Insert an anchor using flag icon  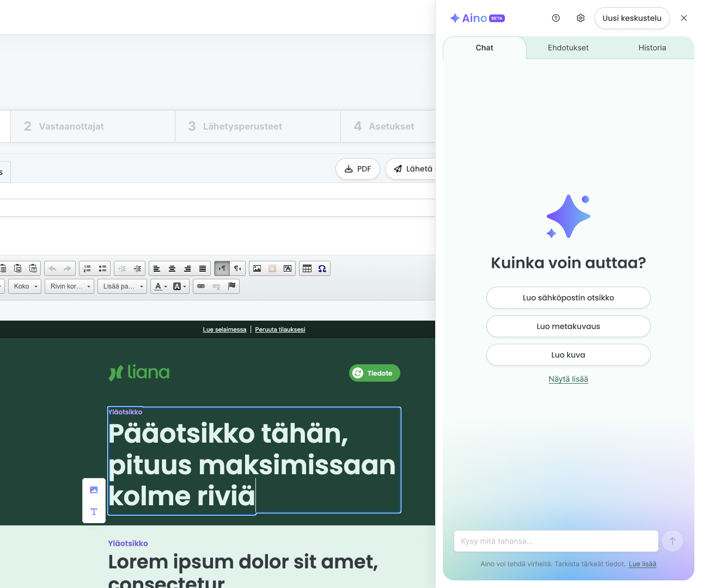[x=231, y=286]
